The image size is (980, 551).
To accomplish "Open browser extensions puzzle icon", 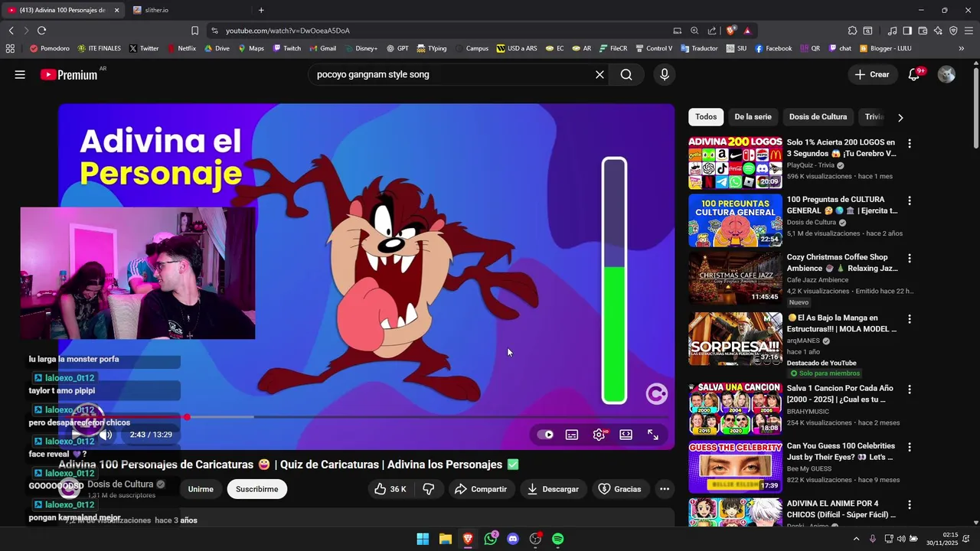I will [x=852, y=31].
